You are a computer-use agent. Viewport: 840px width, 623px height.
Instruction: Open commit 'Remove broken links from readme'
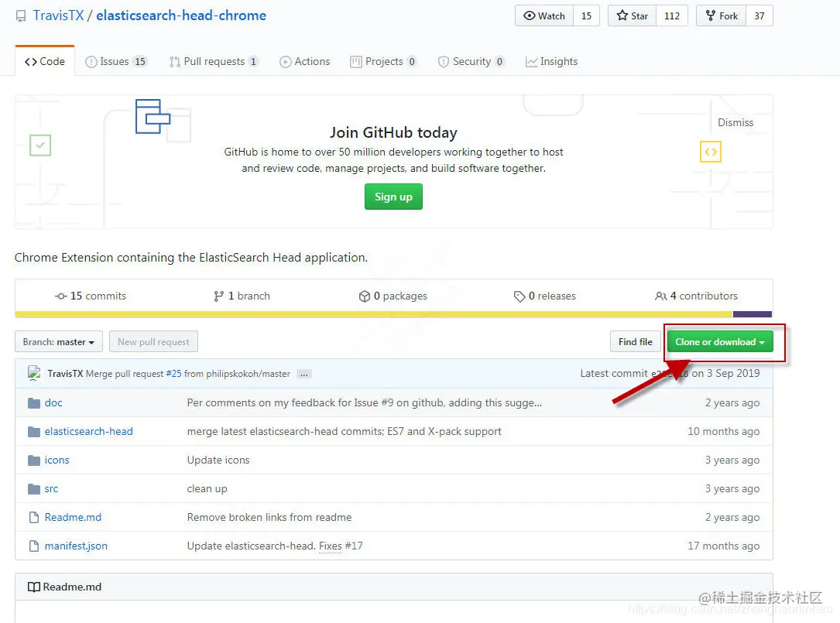269,518
